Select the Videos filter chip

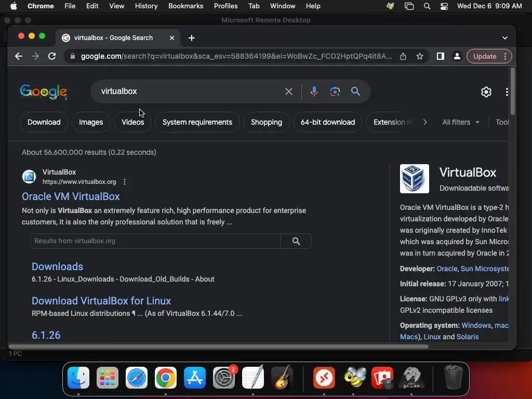click(133, 122)
